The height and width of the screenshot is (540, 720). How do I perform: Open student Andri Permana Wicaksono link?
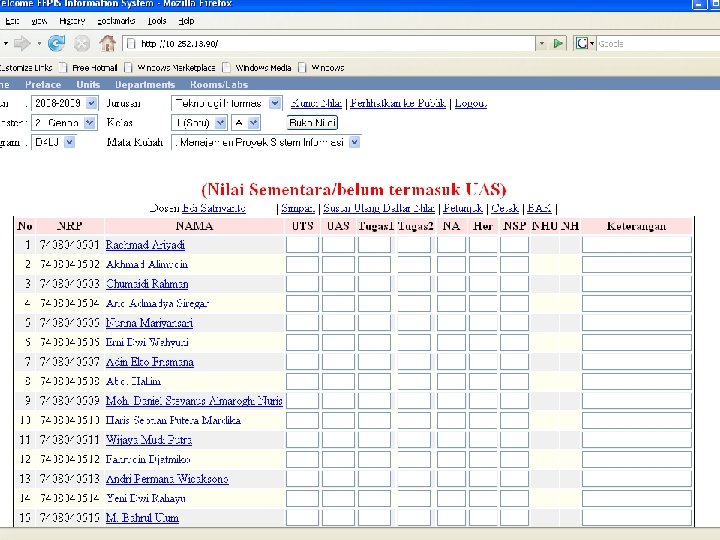click(x=167, y=479)
